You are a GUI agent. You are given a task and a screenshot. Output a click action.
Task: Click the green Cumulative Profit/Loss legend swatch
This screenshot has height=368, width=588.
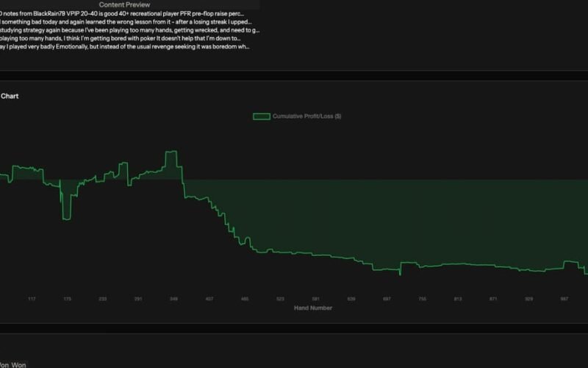(x=261, y=116)
